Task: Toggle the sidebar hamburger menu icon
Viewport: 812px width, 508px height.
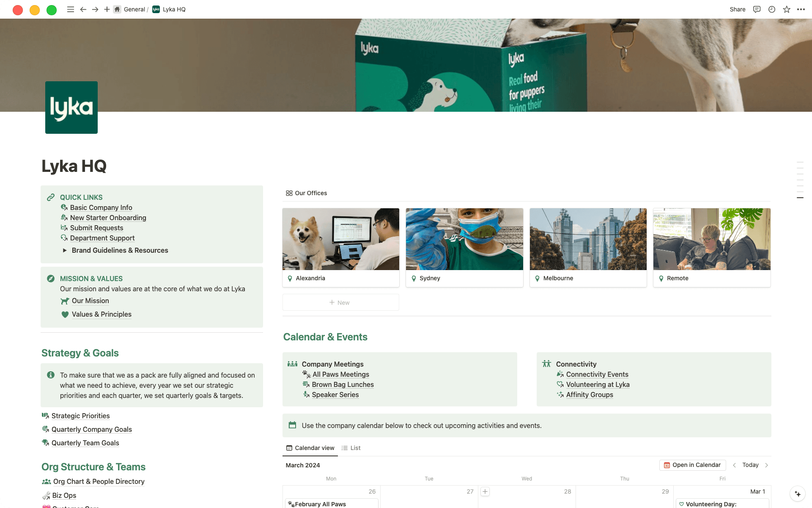Action: [x=71, y=9]
